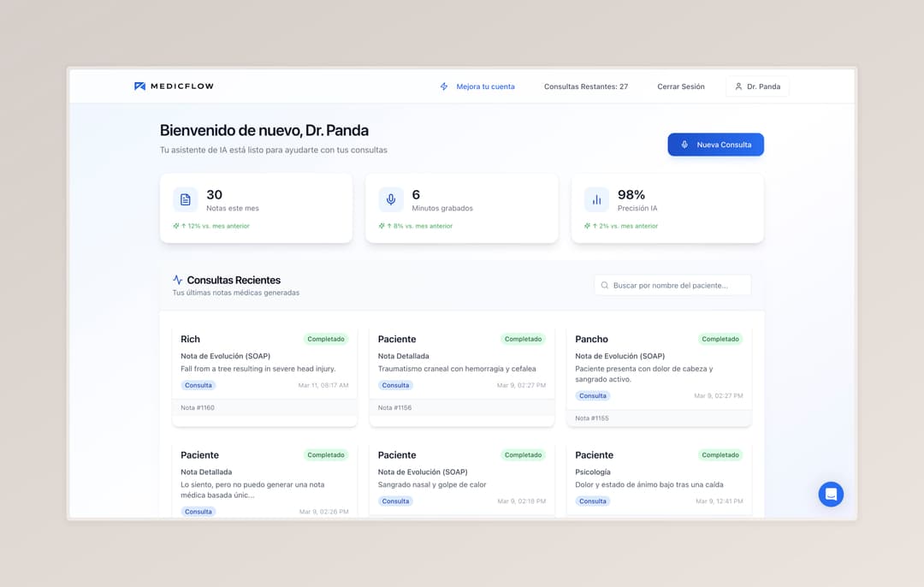Click the MedicFlow logo icon
This screenshot has width=924, height=587.
pyautogui.click(x=140, y=86)
